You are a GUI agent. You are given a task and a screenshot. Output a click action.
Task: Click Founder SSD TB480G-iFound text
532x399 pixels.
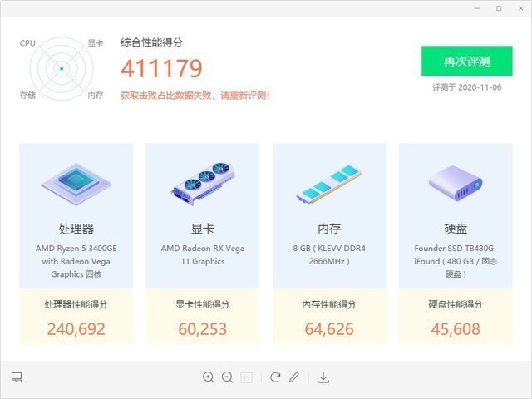tap(456, 261)
